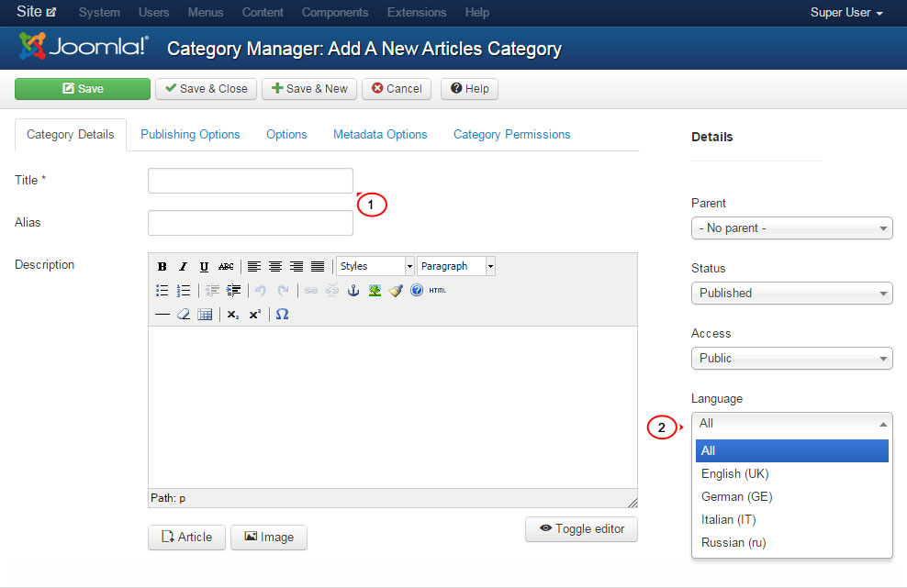Click Toggle editor button
This screenshot has height=588, width=907.
pos(581,529)
